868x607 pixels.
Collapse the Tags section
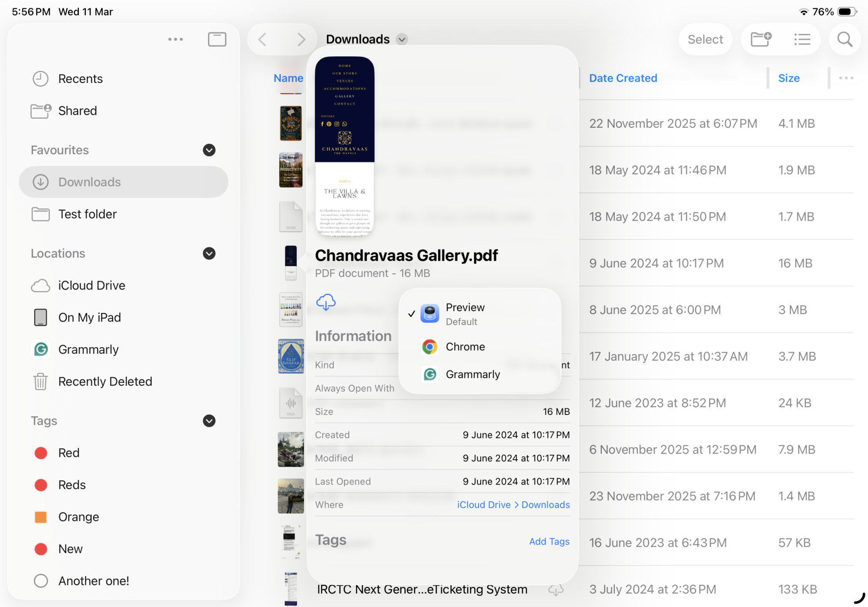209,421
